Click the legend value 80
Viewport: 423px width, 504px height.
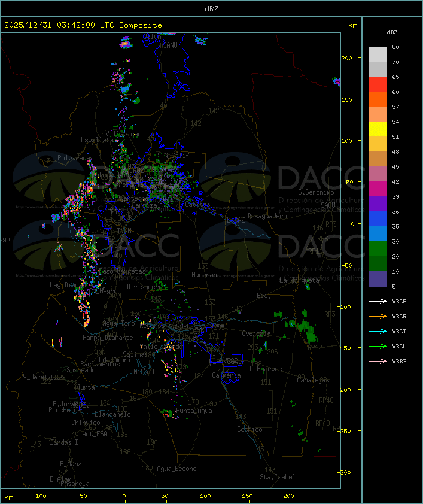point(395,47)
